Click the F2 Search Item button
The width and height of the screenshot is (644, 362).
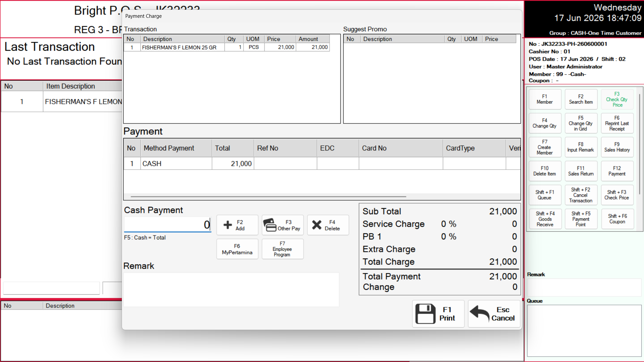tap(581, 99)
